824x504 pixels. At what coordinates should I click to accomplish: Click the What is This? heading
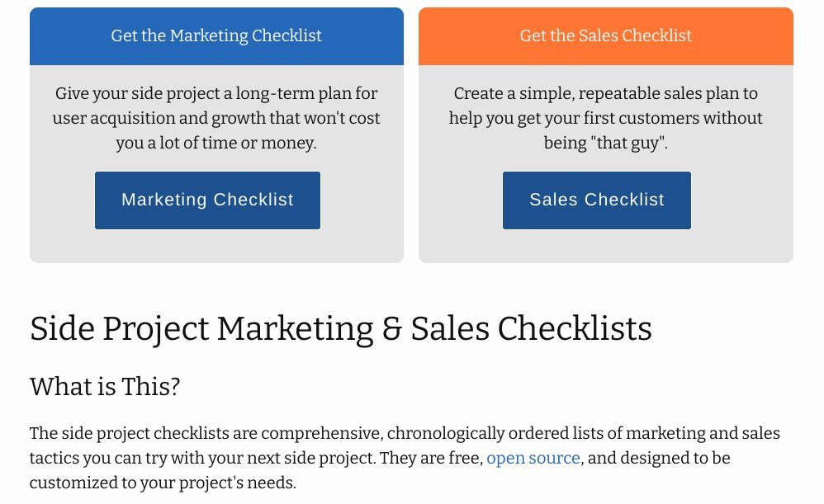click(103, 386)
